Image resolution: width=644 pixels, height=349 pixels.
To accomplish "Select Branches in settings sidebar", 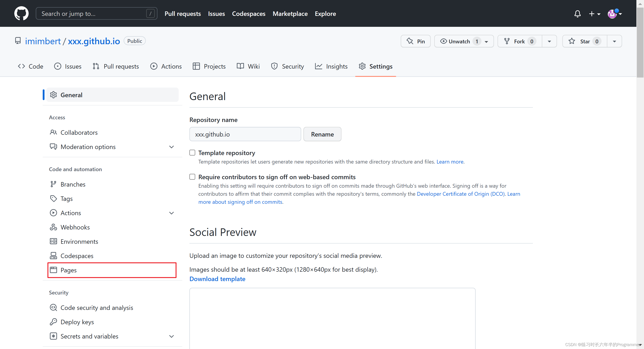I will pyautogui.click(x=73, y=184).
